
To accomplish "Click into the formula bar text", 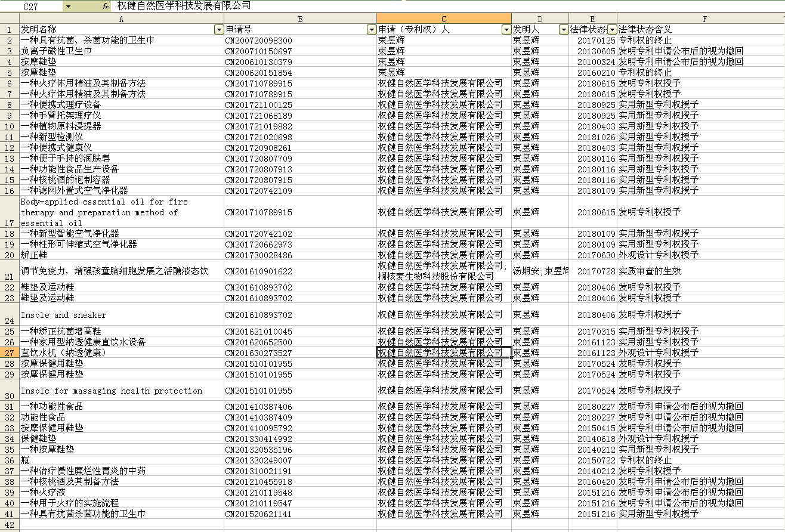I will point(358,6).
